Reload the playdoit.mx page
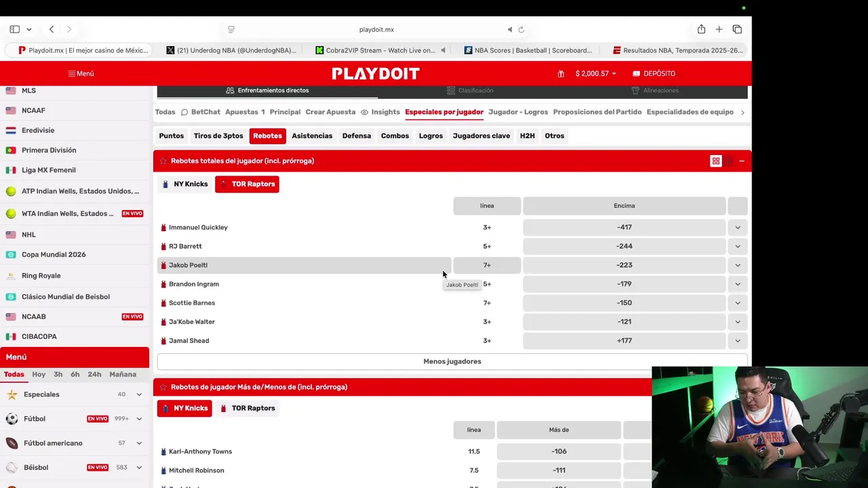868x488 pixels. coord(521,29)
